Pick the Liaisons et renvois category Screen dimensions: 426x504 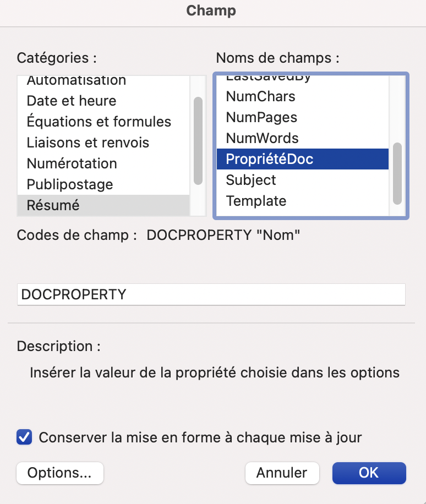pyautogui.click(x=88, y=143)
